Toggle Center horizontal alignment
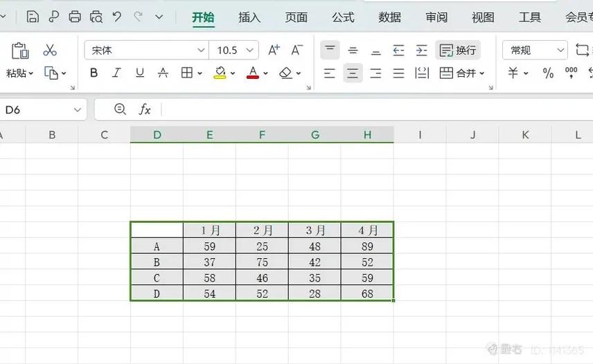This screenshot has width=593, height=364. click(353, 73)
